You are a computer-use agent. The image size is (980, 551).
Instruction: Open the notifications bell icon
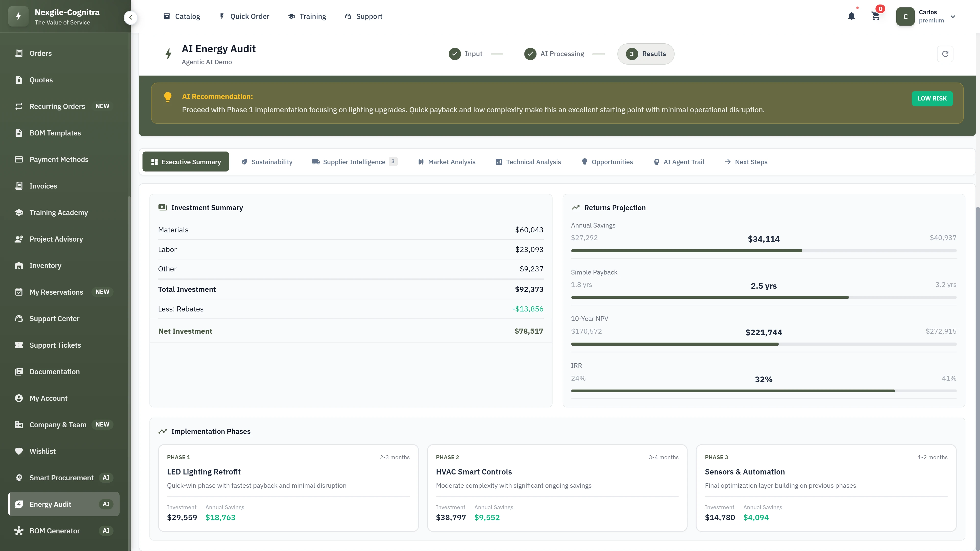(851, 16)
